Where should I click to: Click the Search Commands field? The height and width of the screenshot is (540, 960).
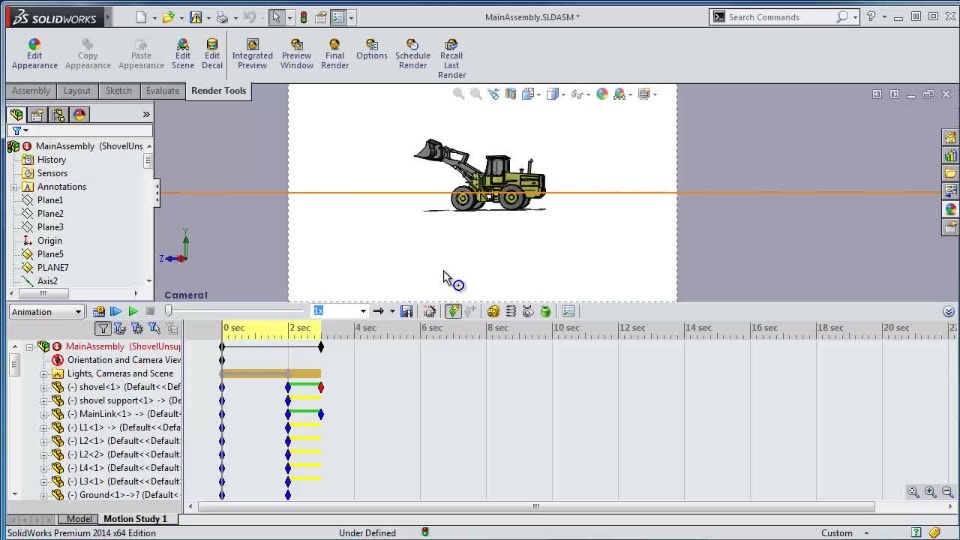pos(778,17)
